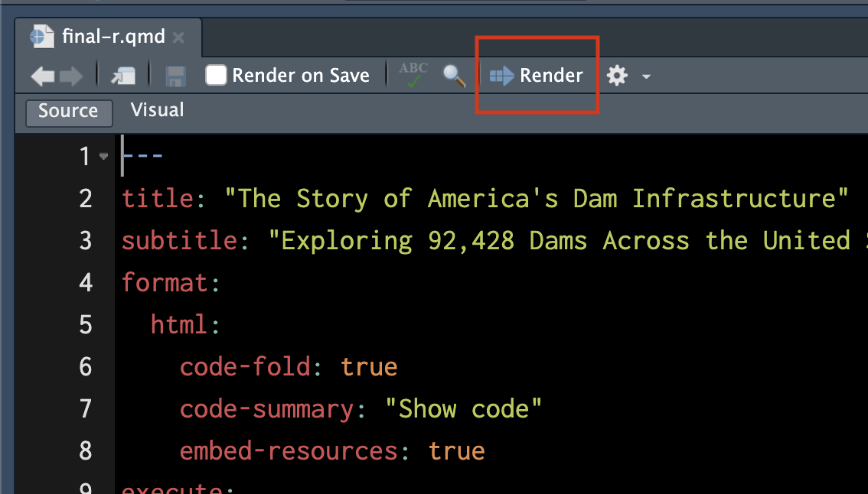Click the Quarto file icon in tab
This screenshot has width=868, height=494.
tap(41, 37)
